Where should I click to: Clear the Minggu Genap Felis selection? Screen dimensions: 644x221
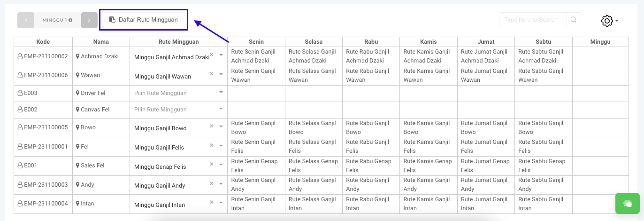click(x=211, y=164)
